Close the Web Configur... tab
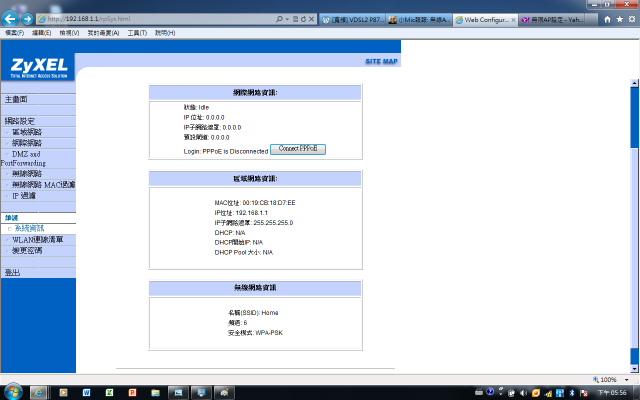The width and height of the screenshot is (640, 400). 513,20
